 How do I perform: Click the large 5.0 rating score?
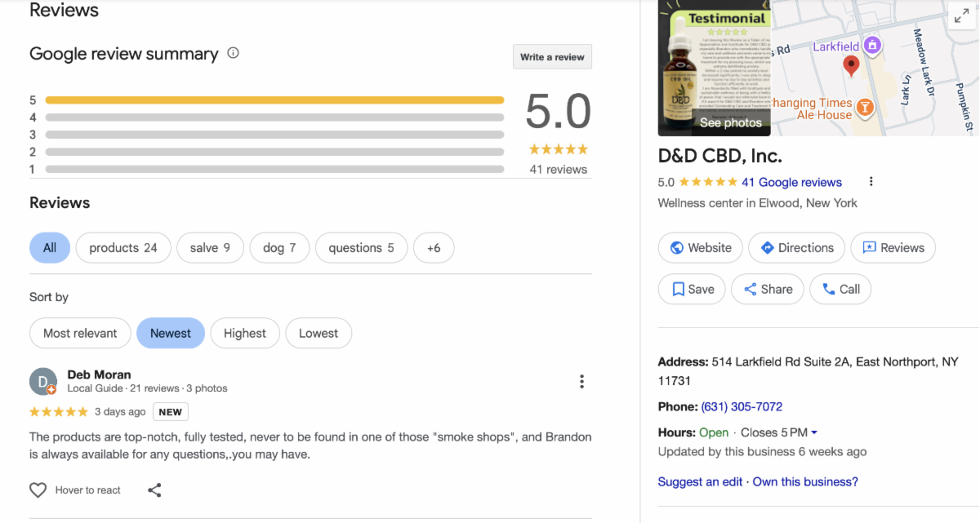558,111
